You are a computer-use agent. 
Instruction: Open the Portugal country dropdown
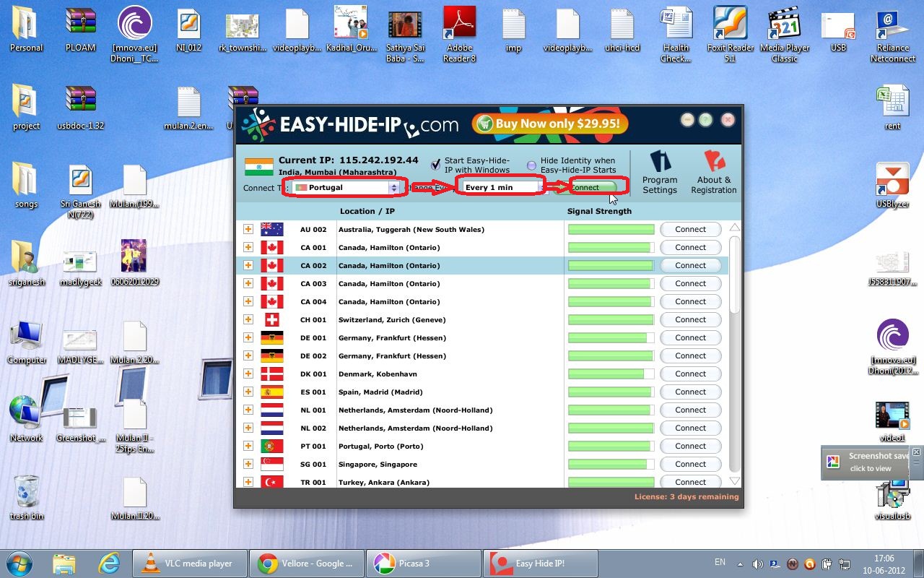[346, 187]
